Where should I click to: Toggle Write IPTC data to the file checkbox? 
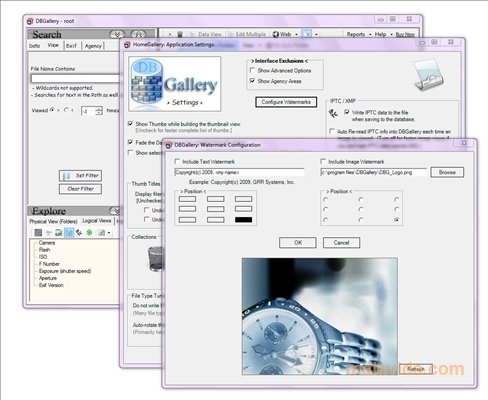pyautogui.click(x=347, y=112)
